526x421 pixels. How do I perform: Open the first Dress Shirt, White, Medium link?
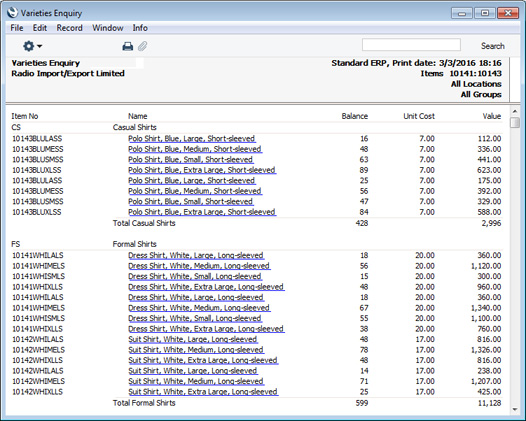click(x=199, y=266)
